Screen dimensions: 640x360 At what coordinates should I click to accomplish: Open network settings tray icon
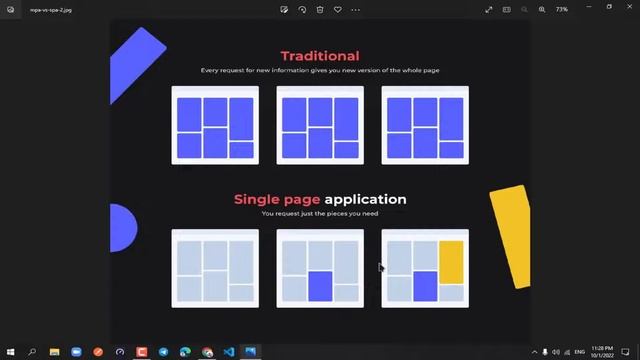567,352
